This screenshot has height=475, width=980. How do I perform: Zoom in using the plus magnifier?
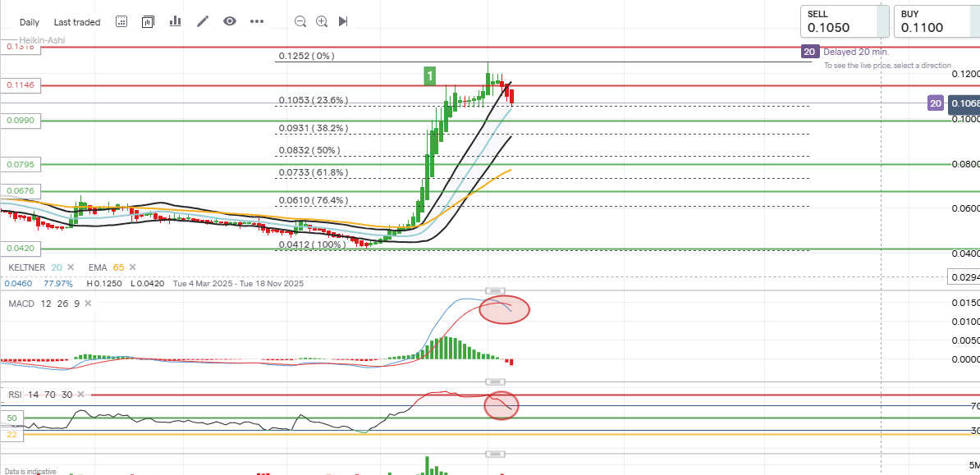tap(322, 21)
